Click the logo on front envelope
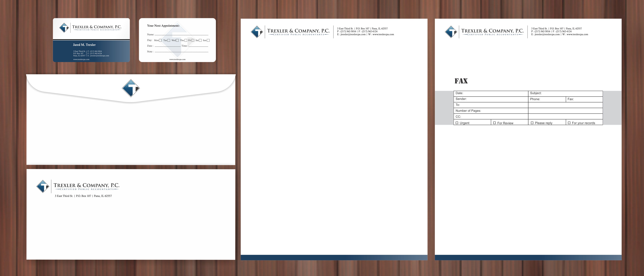The width and height of the screenshot is (644, 276). 43,186
